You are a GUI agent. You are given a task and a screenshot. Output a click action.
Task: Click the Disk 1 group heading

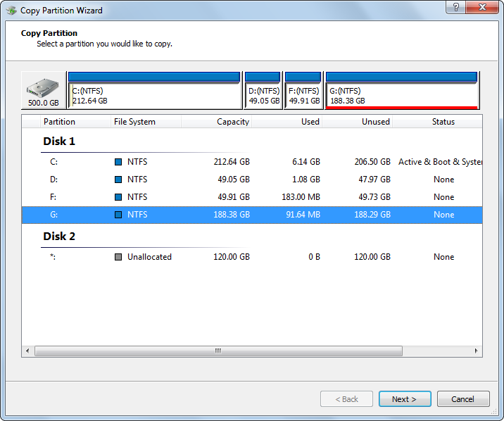59,142
